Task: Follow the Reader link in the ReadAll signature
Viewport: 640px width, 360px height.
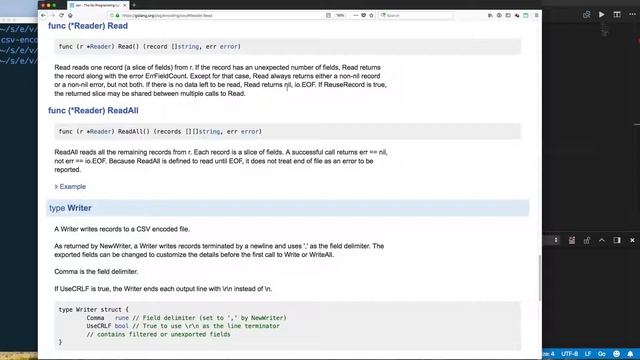Action: 100,131
